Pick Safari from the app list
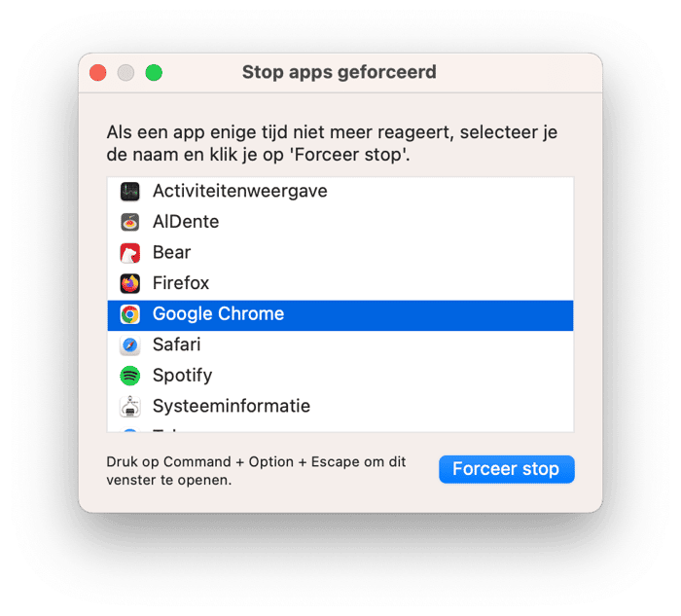The height and width of the screenshot is (616, 681). (340, 345)
